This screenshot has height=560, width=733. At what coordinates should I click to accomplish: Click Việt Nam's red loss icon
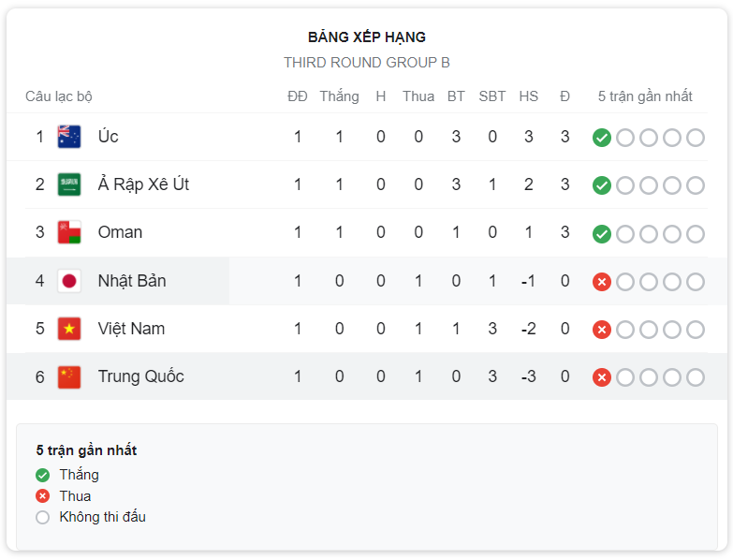point(602,330)
